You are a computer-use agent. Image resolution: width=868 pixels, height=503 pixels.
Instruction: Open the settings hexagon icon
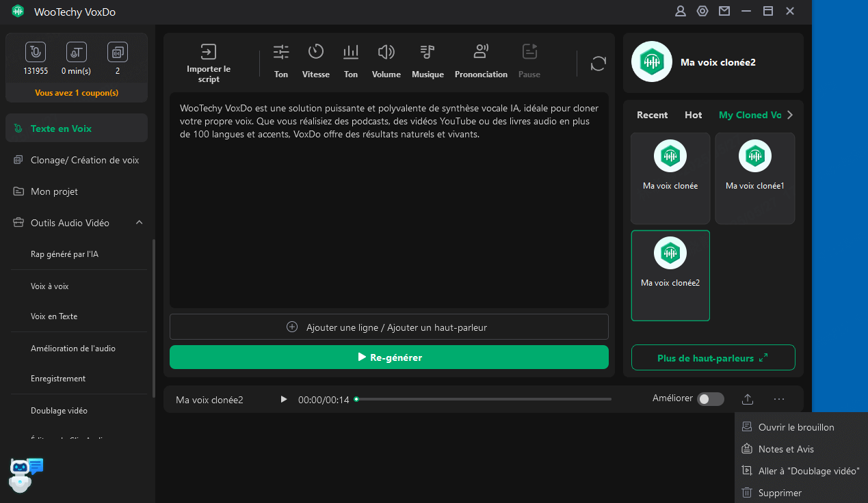(702, 11)
